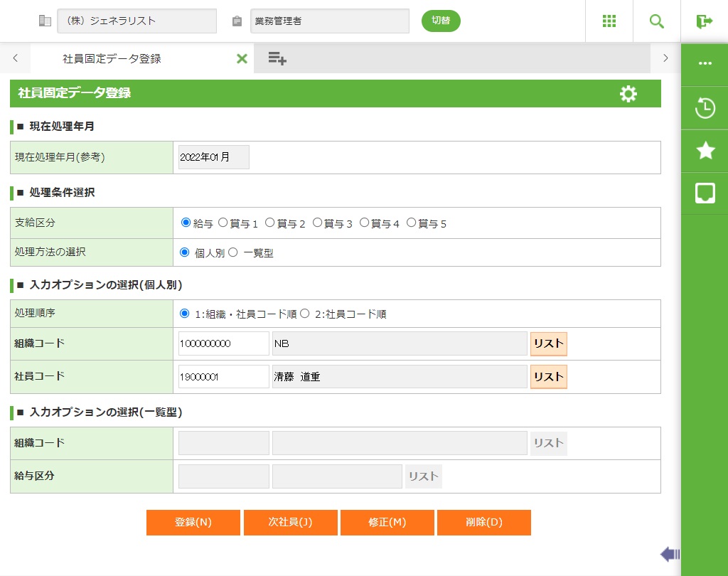Close the 社員固定データ登録 tab
Screen dimensions: 728x576
(242, 59)
